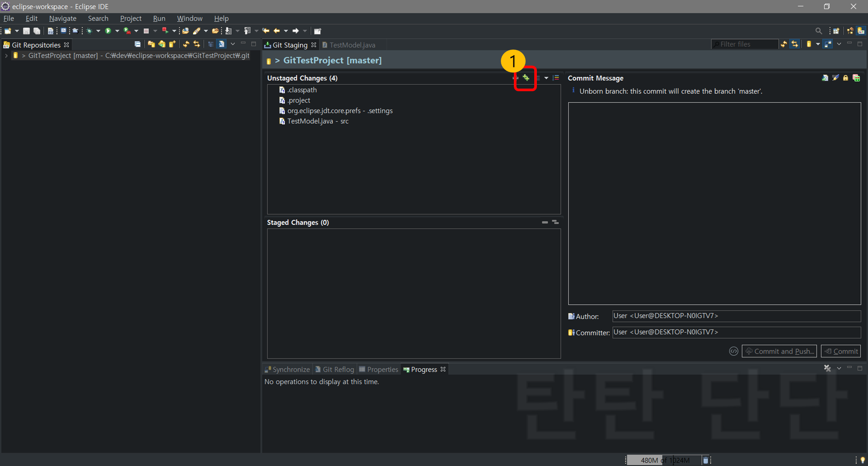
Task: Click the Refresh icon in Git Staging toolbar
Action: pyautogui.click(x=784, y=44)
